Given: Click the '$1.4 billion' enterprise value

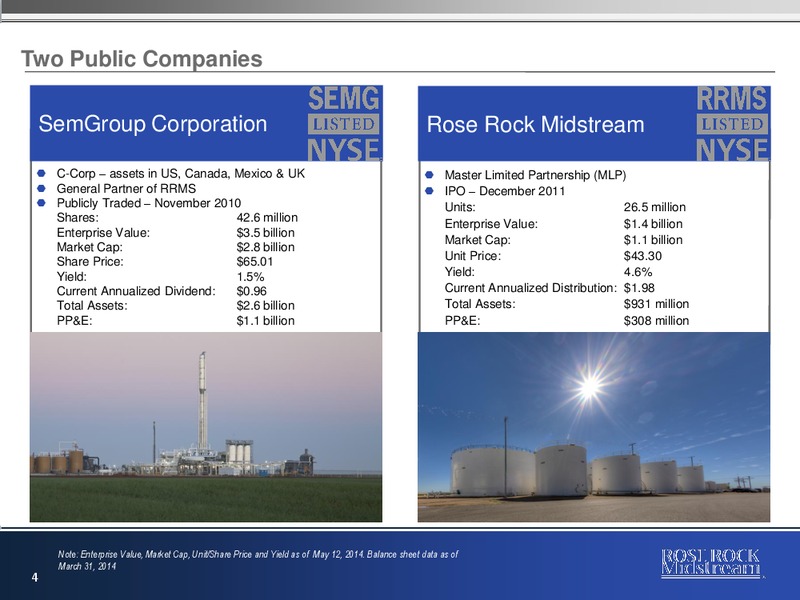Looking at the screenshot, I should [653, 224].
